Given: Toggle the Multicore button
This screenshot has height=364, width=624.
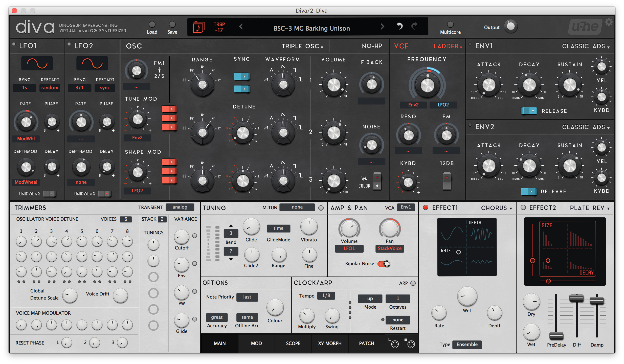Looking at the screenshot, I should [x=450, y=25].
